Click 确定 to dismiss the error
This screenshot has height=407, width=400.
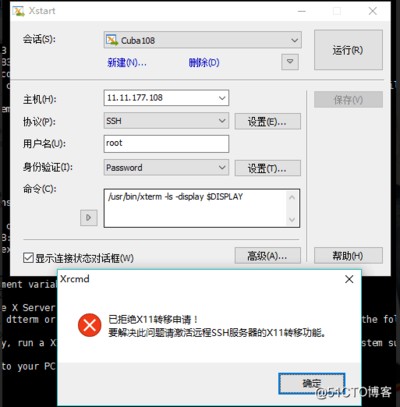tap(312, 383)
